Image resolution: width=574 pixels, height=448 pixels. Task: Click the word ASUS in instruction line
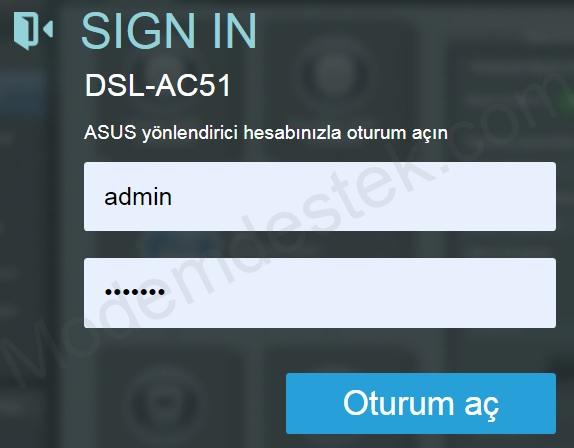point(110,132)
